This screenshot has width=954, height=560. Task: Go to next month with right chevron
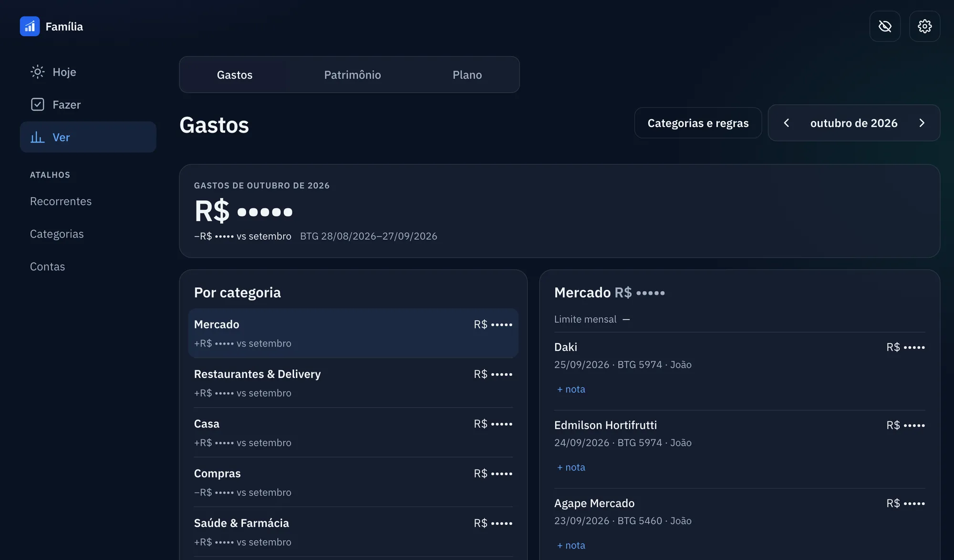pyautogui.click(x=922, y=123)
